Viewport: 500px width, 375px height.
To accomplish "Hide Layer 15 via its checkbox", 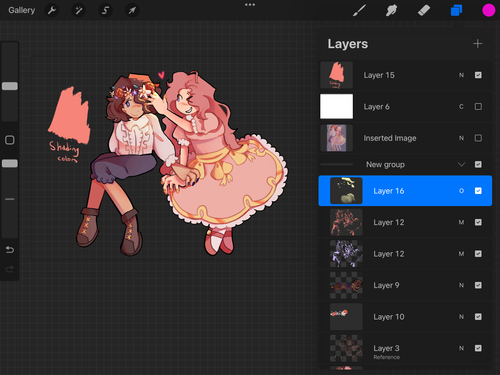I will point(478,75).
